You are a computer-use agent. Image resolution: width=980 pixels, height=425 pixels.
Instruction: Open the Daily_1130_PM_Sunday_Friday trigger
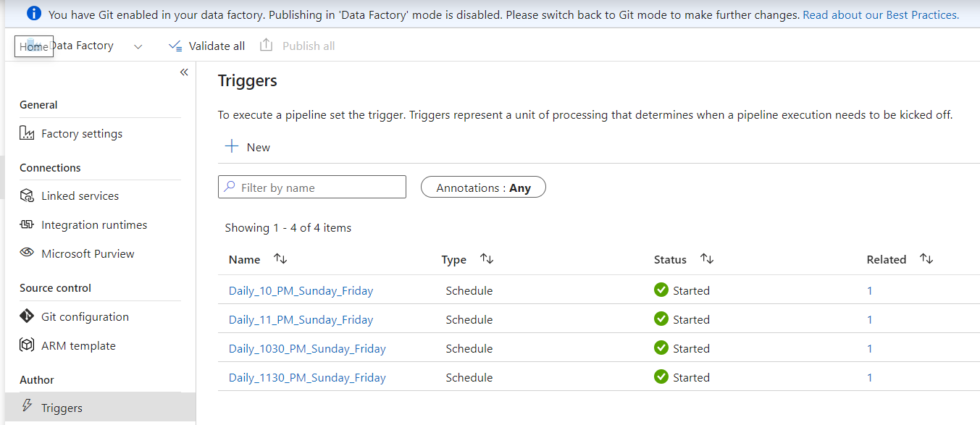click(x=307, y=377)
